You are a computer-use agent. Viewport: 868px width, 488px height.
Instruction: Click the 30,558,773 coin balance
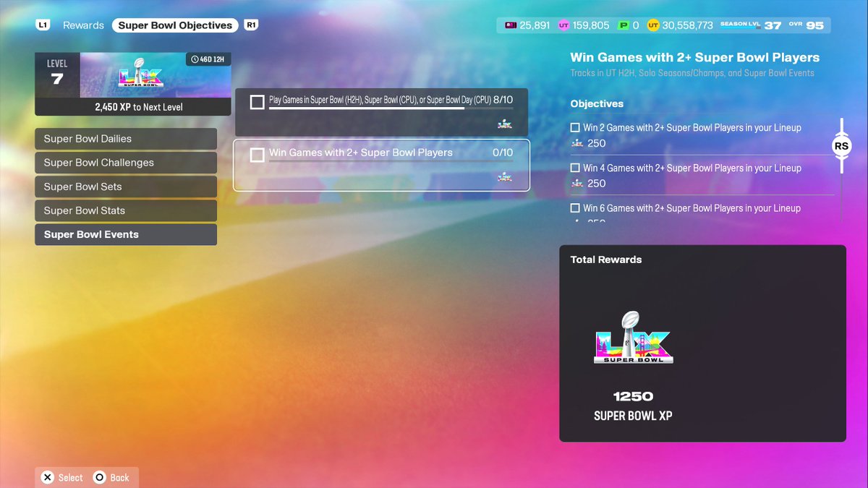(x=687, y=25)
